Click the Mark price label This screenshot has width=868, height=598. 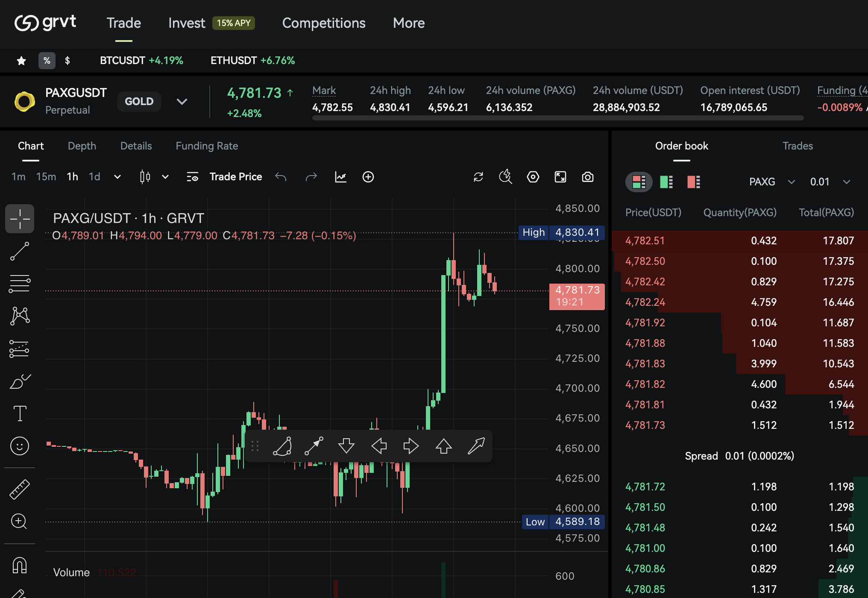pos(324,91)
